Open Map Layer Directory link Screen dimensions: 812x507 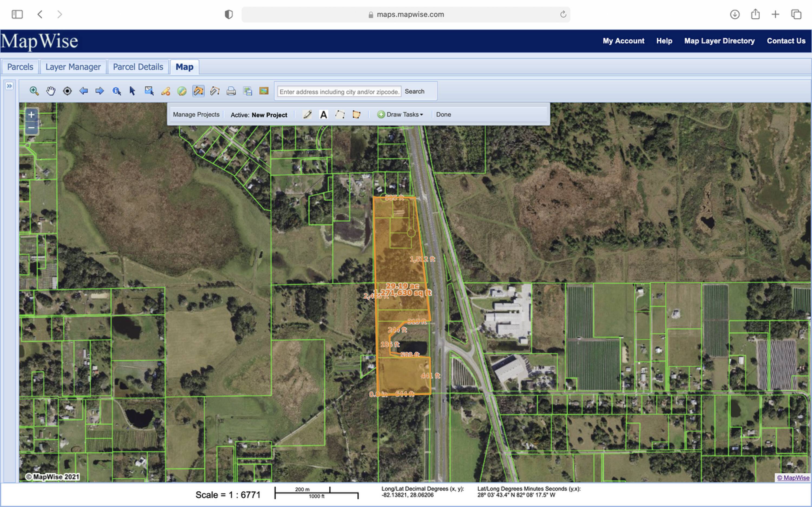(719, 41)
